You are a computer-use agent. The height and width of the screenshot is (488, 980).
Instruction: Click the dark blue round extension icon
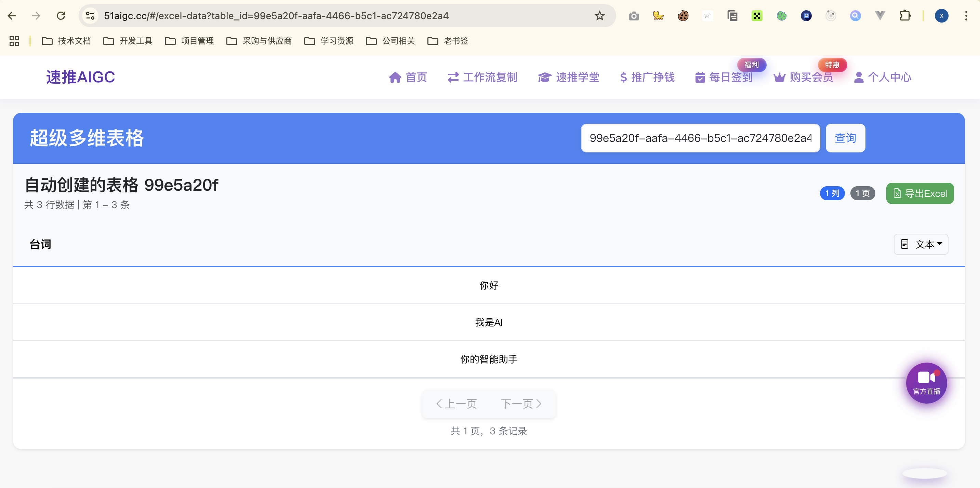click(806, 16)
